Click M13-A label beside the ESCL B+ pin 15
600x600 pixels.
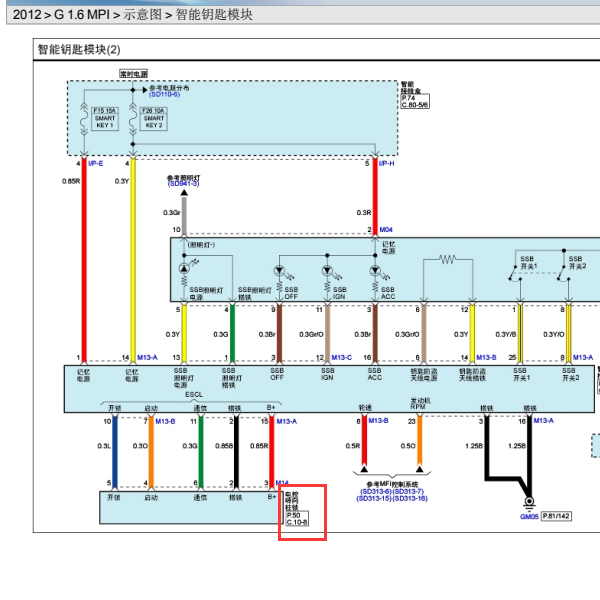[x=287, y=421]
